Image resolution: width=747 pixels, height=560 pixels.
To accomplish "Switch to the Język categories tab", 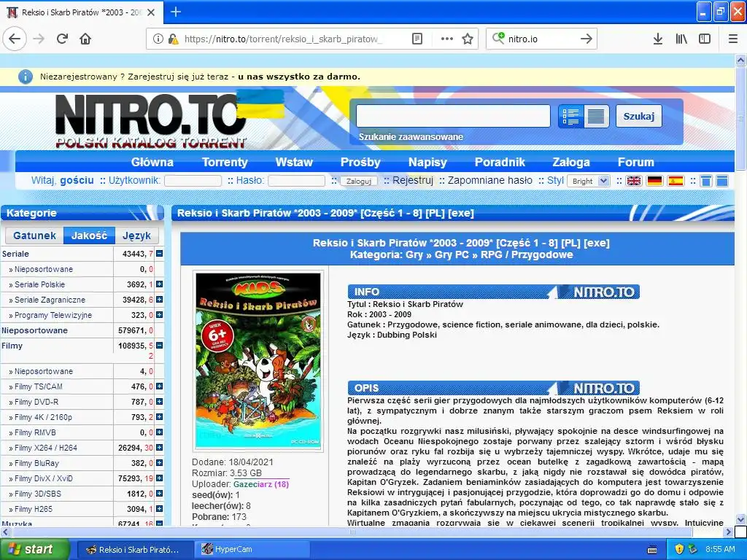I will coord(136,236).
